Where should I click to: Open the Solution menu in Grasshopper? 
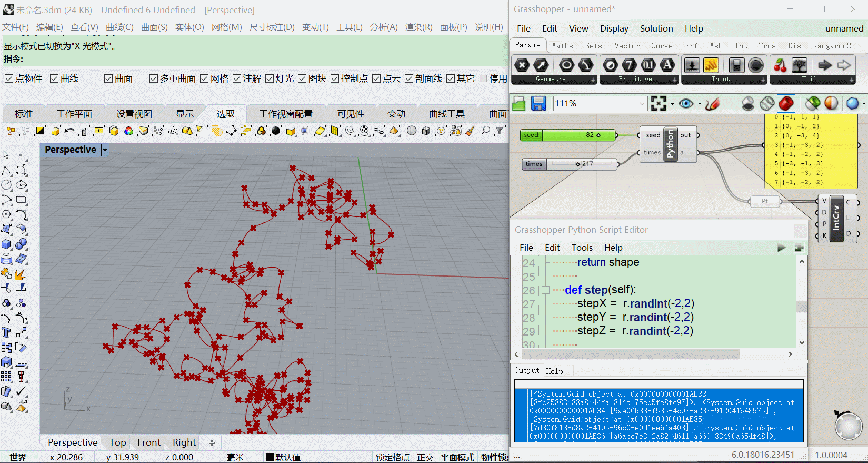coord(656,28)
